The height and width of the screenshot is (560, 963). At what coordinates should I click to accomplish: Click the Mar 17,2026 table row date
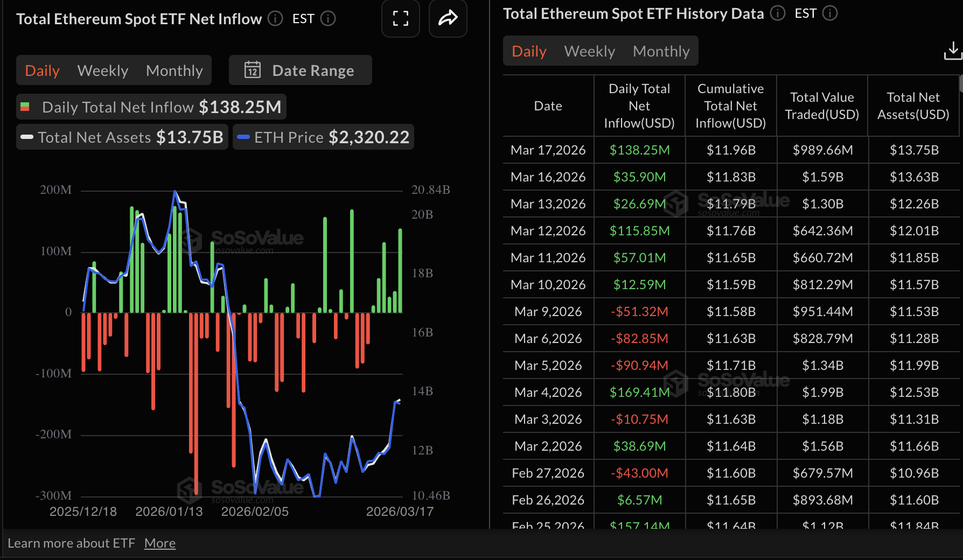[x=548, y=150]
